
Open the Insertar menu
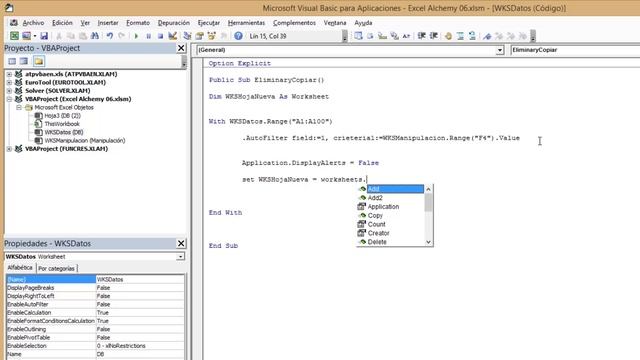(x=108, y=23)
